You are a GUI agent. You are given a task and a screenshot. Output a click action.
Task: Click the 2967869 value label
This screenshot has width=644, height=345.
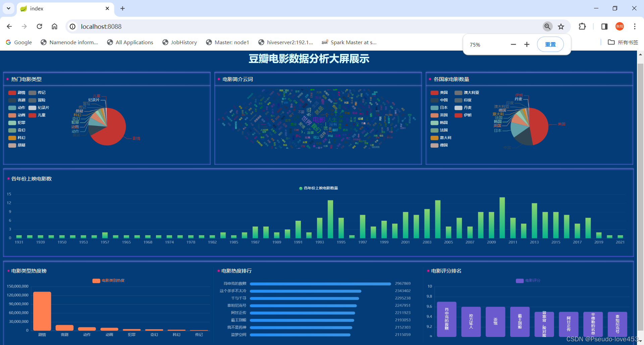click(x=403, y=284)
